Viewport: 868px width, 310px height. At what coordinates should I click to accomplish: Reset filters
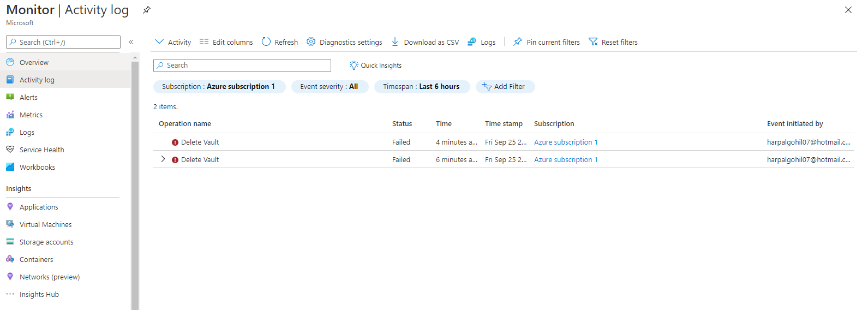pos(613,42)
